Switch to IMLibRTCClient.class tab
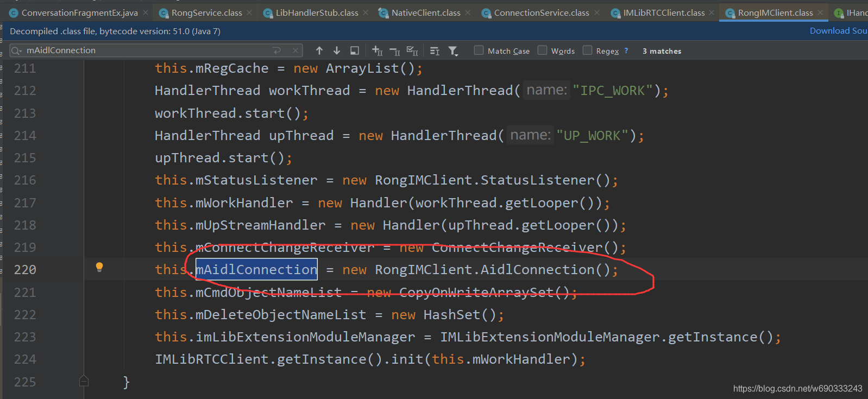 coord(664,12)
